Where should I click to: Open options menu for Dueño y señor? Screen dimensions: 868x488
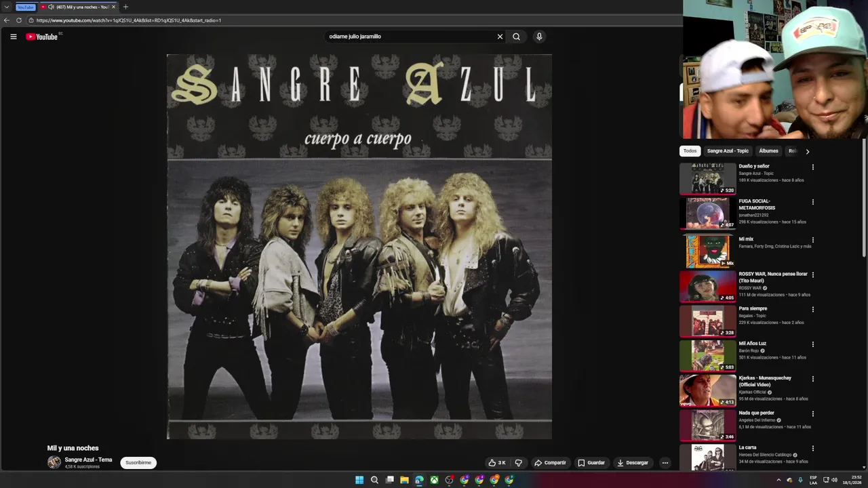pos(812,167)
